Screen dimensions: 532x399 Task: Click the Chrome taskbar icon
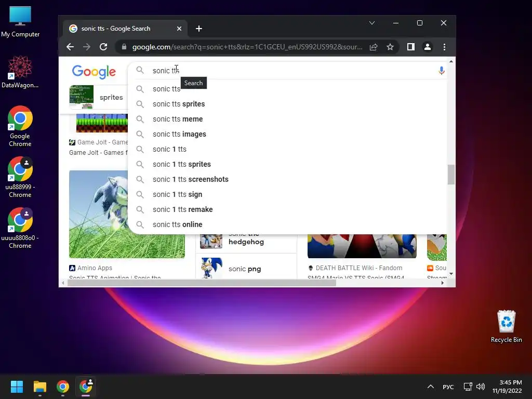tap(63, 387)
